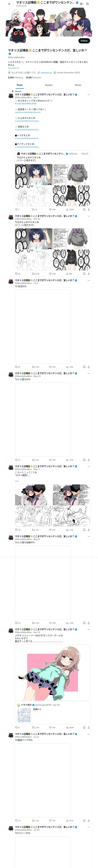Expand the three-dot menu on Jul 2 post

point(89,280)
